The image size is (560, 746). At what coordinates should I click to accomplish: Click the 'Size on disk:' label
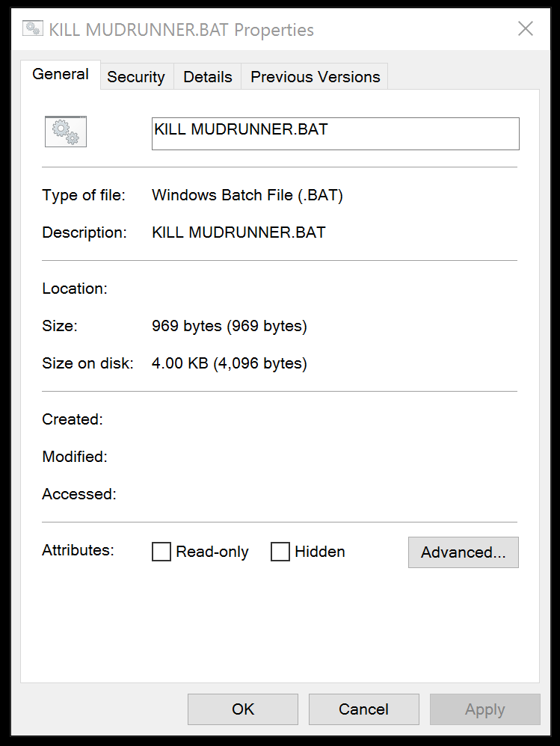(x=87, y=363)
